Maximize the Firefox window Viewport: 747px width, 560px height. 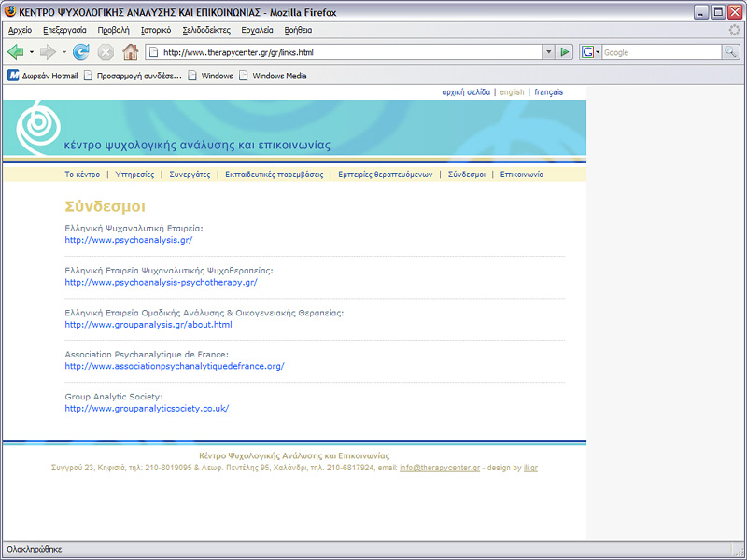718,12
